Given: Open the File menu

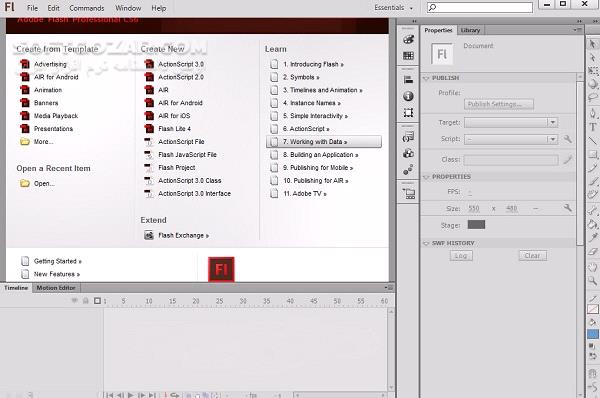Looking at the screenshot, I should pyautogui.click(x=32, y=8).
